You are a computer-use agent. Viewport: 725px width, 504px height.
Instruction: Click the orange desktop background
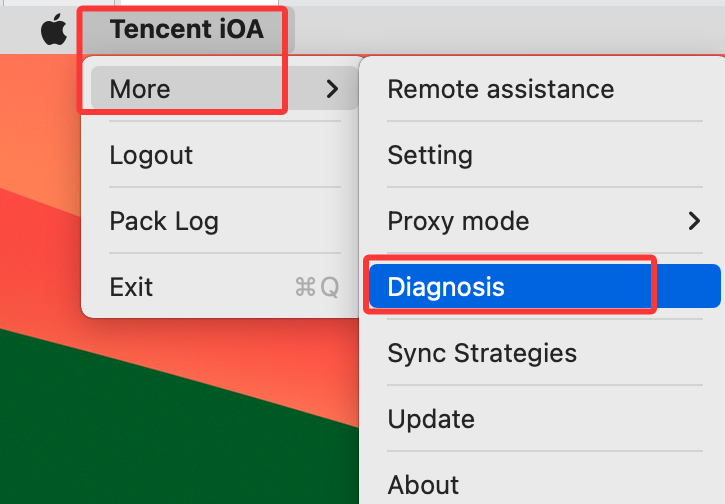pos(37,116)
